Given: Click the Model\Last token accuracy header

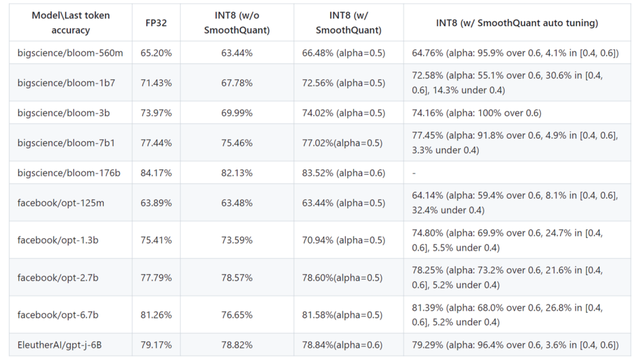Looking at the screenshot, I should (x=71, y=23).
